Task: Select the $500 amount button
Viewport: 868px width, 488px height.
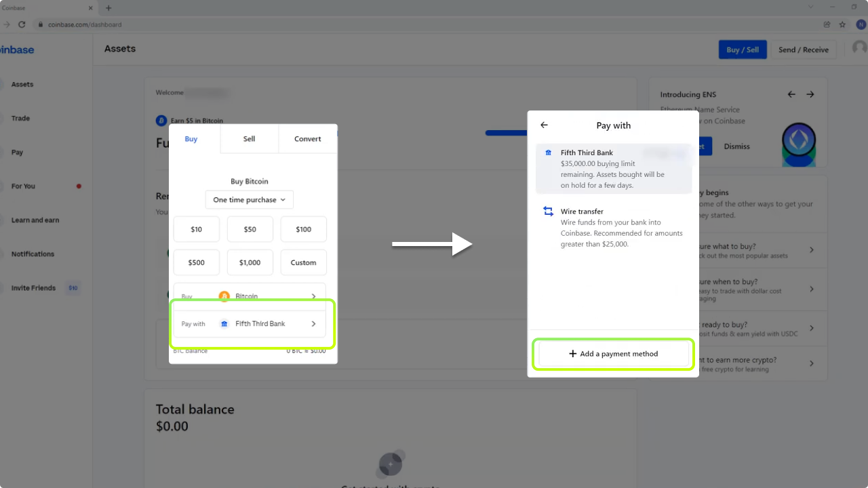Action: click(x=196, y=262)
